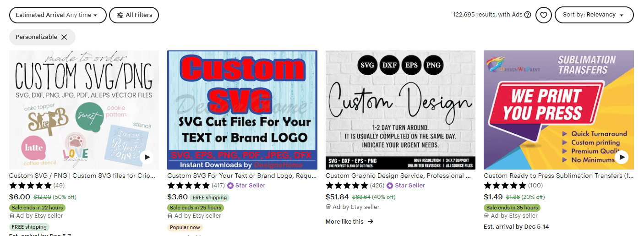Open the Custom Design brick wall thumbnail
The width and height of the screenshot is (644, 236).
point(400,110)
